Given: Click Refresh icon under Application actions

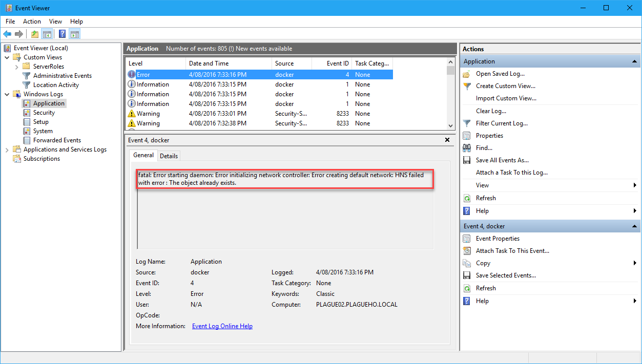Looking at the screenshot, I should pos(467,198).
